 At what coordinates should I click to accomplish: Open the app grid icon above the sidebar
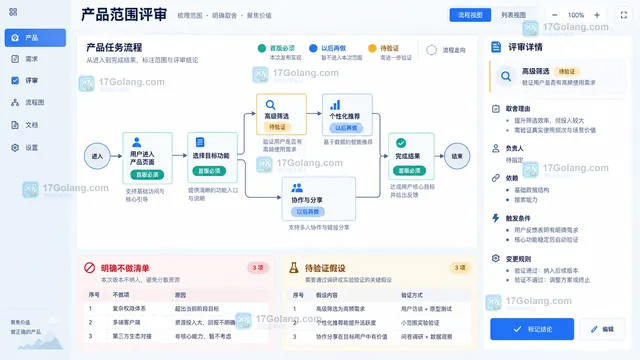(13, 12)
